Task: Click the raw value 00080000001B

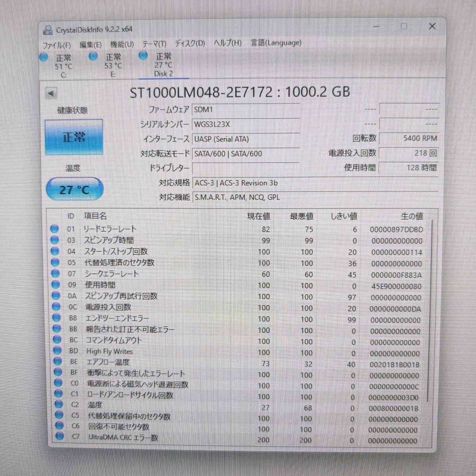Action: (393, 408)
